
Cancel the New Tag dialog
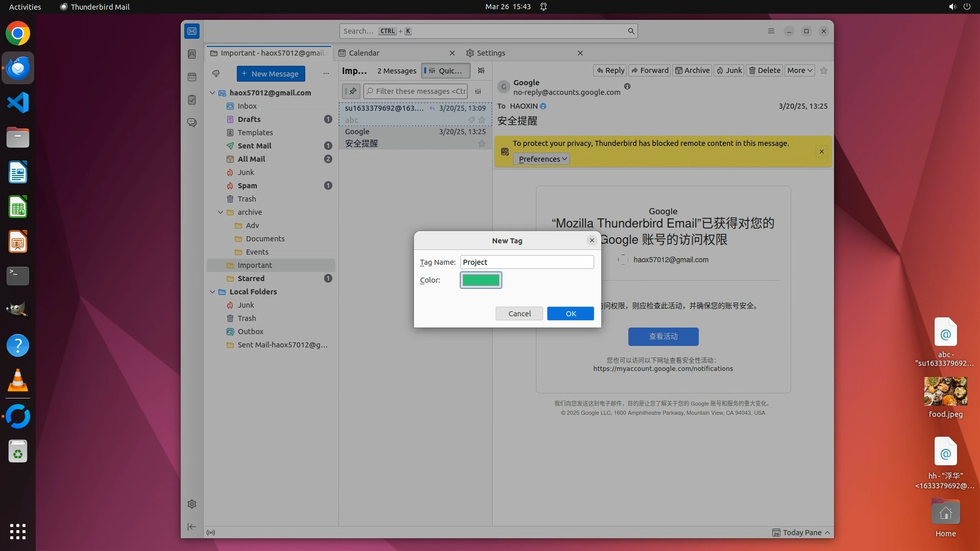pyautogui.click(x=519, y=314)
